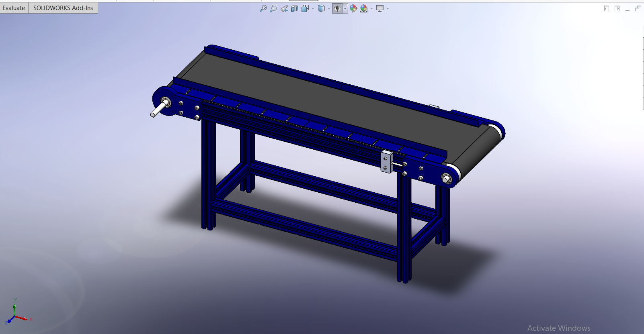The width and height of the screenshot is (644, 334).
Task: Select the Zoom to Area tool
Action: tap(274, 8)
